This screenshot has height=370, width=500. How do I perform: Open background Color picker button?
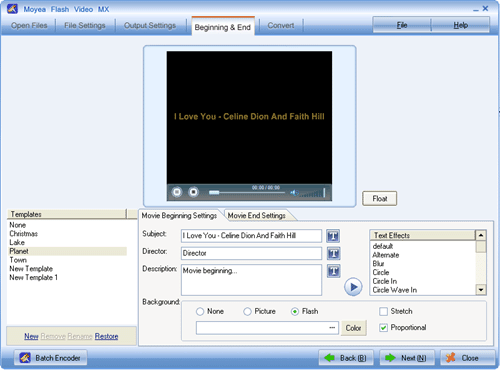pyautogui.click(x=353, y=328)
